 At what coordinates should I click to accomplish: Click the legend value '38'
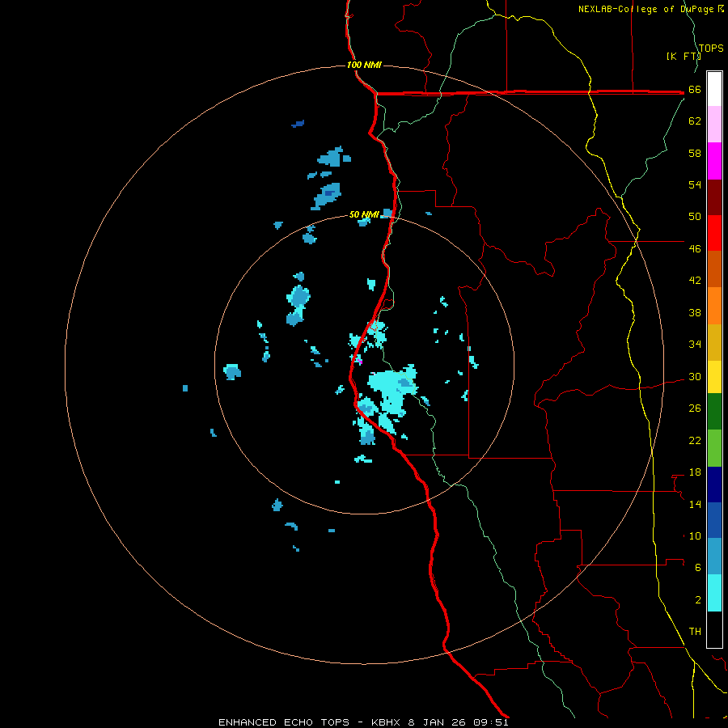pyautogui.click(x=695, y=313)
